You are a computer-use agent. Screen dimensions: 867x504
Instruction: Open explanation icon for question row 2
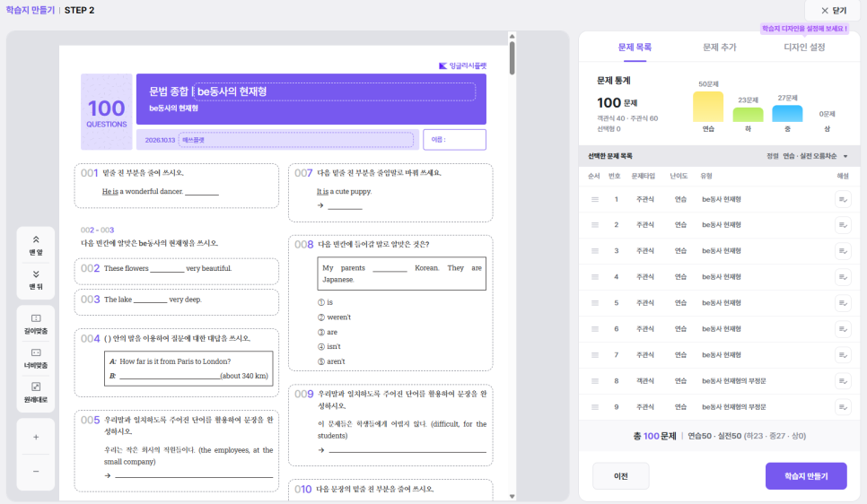point(843,225)
